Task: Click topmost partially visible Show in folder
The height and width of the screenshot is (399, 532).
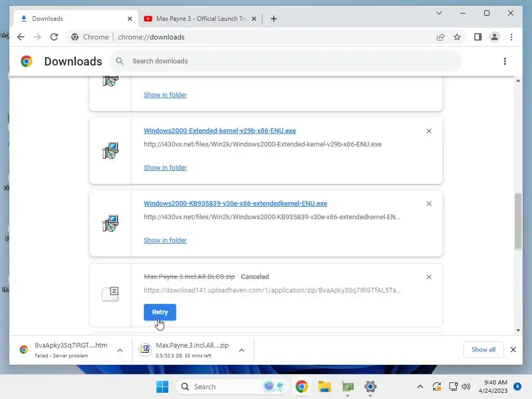Action: click(165, 95)
